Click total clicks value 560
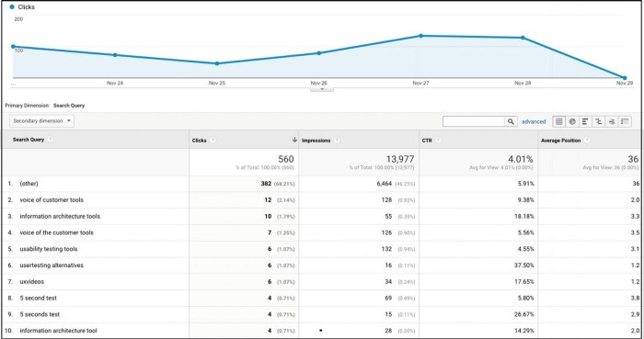 click(x=286, y=159)
